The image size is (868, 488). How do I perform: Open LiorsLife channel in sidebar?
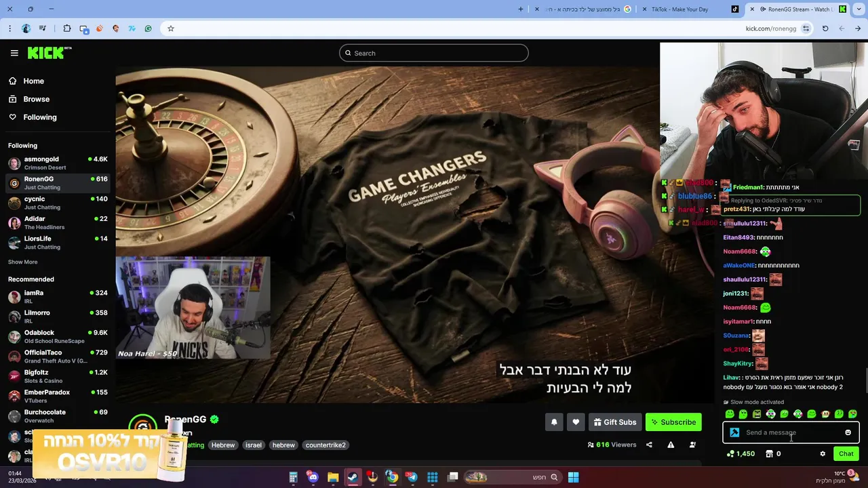click(x=58, y=243)
